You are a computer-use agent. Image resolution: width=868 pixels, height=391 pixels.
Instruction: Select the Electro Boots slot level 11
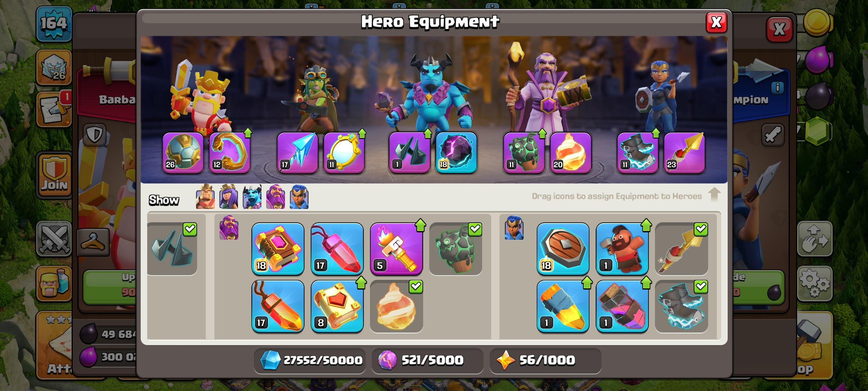(x=637, y=152)
